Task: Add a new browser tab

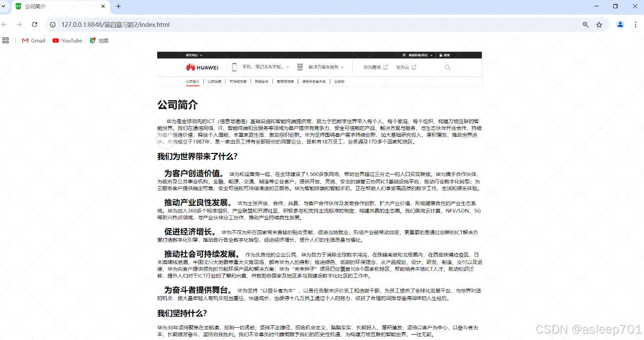Action: point(118,6)
